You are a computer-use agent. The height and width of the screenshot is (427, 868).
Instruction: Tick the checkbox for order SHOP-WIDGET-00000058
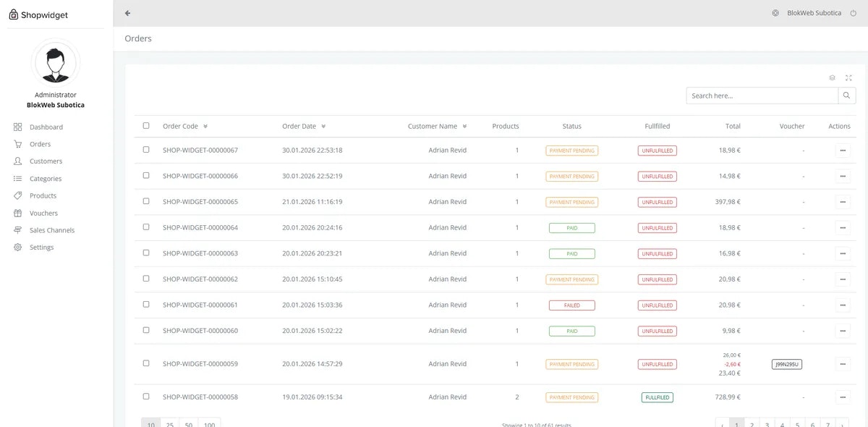(145, 397)
